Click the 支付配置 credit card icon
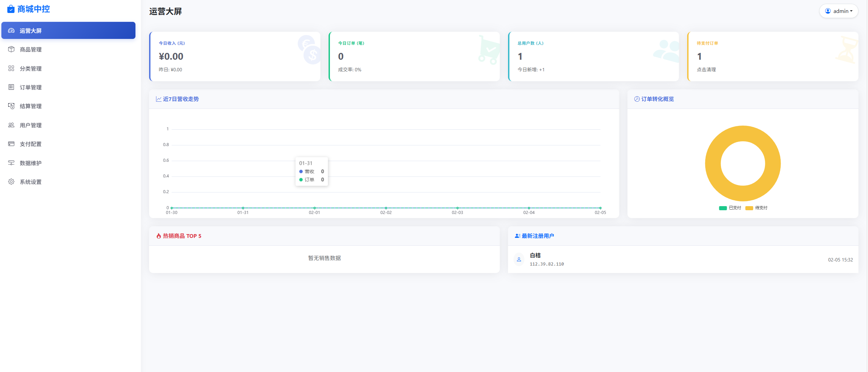This screenshot has width=868, height=372. click(x=11, y=144)
